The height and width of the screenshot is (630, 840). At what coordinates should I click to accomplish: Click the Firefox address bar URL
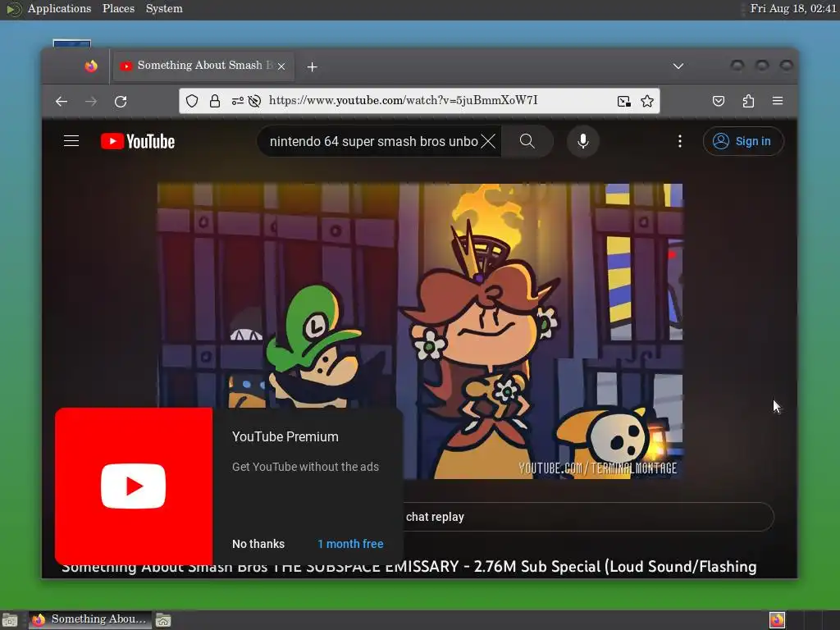403,101
